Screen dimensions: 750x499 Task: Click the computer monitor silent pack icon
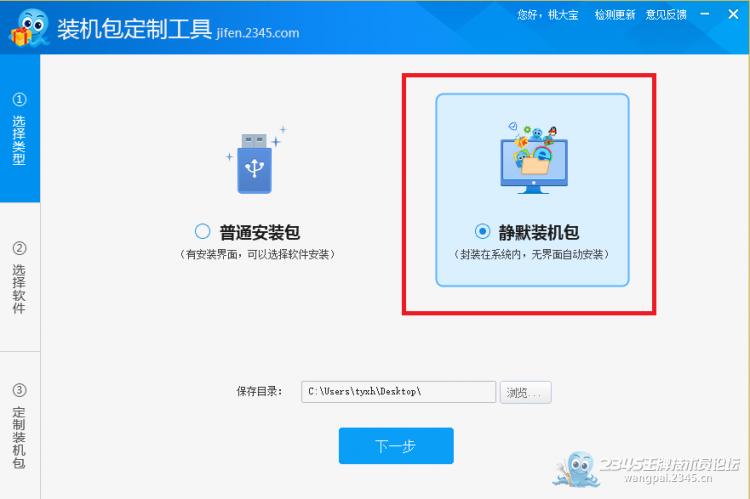tap(533, 158)
